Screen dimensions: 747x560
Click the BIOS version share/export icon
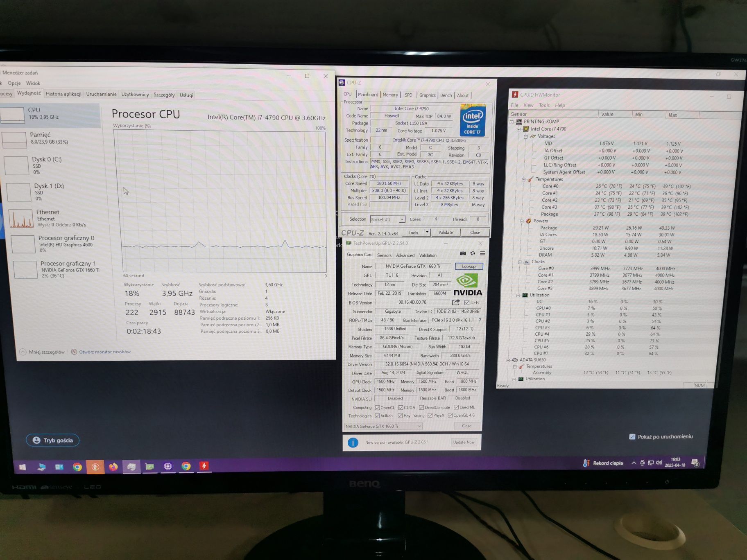tap(456, 302)
